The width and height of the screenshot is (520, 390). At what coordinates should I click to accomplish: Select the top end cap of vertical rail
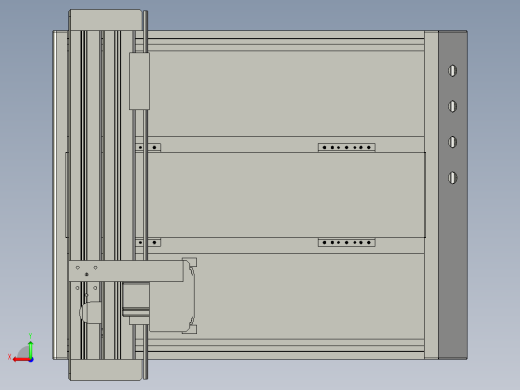tap(105, 20)
